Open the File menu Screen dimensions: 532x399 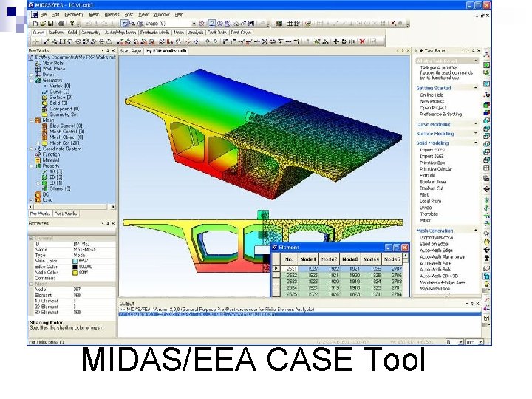(x=44, y=14)
